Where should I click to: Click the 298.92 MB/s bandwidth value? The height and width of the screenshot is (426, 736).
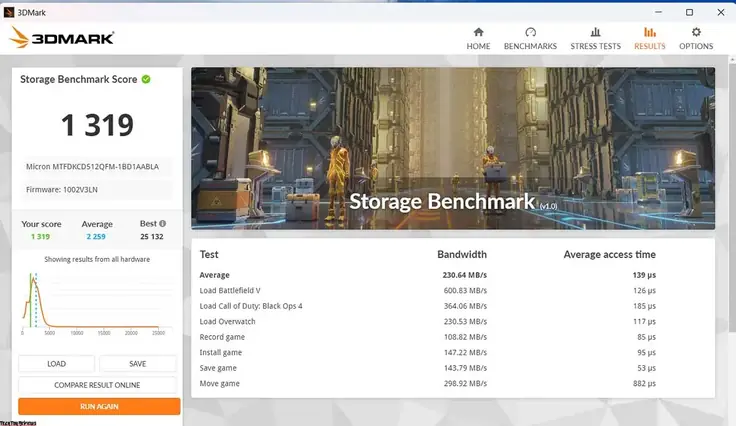(465, 383)
